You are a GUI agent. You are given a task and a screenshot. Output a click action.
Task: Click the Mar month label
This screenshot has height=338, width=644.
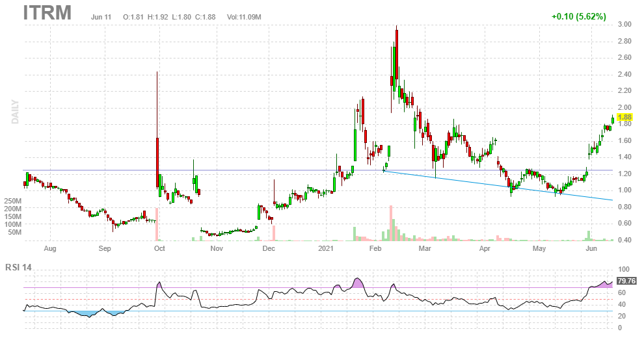click(425, 248)
